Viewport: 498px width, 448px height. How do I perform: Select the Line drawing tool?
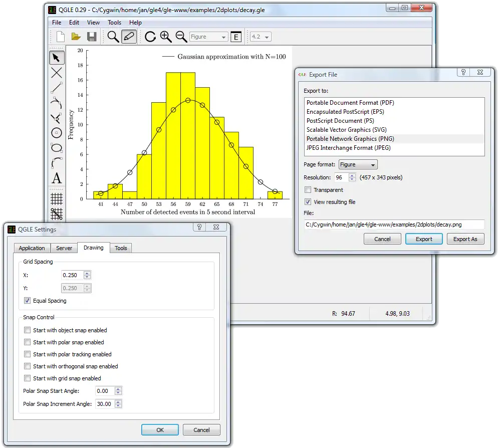[56, 88]
